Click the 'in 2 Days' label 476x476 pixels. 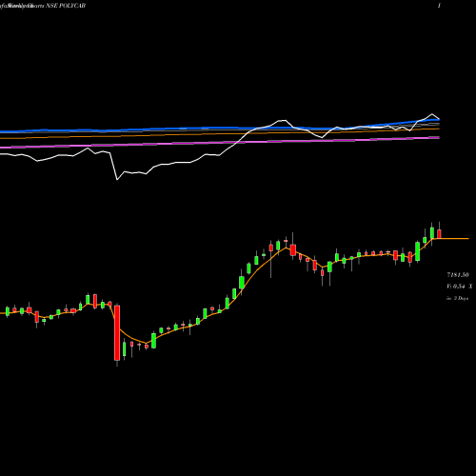pos(458,298)
